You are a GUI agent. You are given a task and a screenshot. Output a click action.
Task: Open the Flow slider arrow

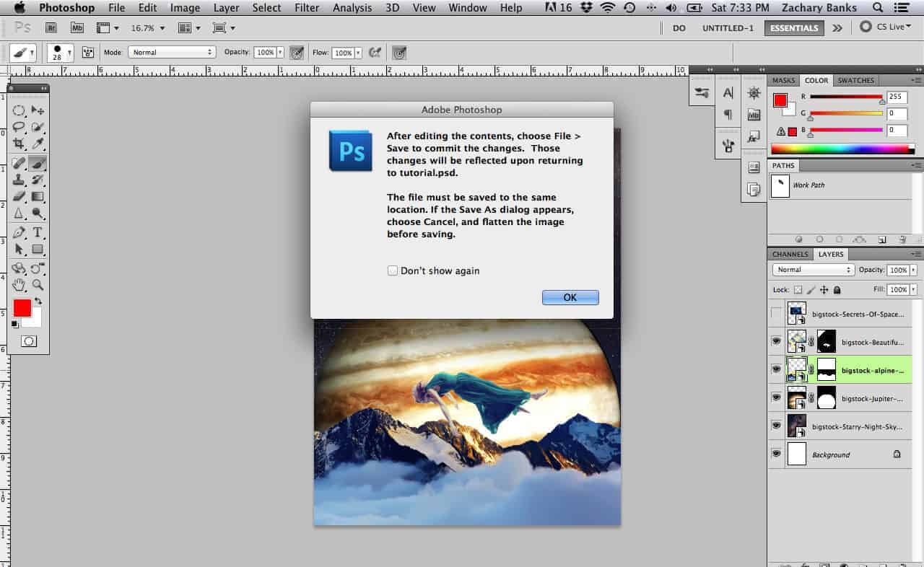point(358,53)
